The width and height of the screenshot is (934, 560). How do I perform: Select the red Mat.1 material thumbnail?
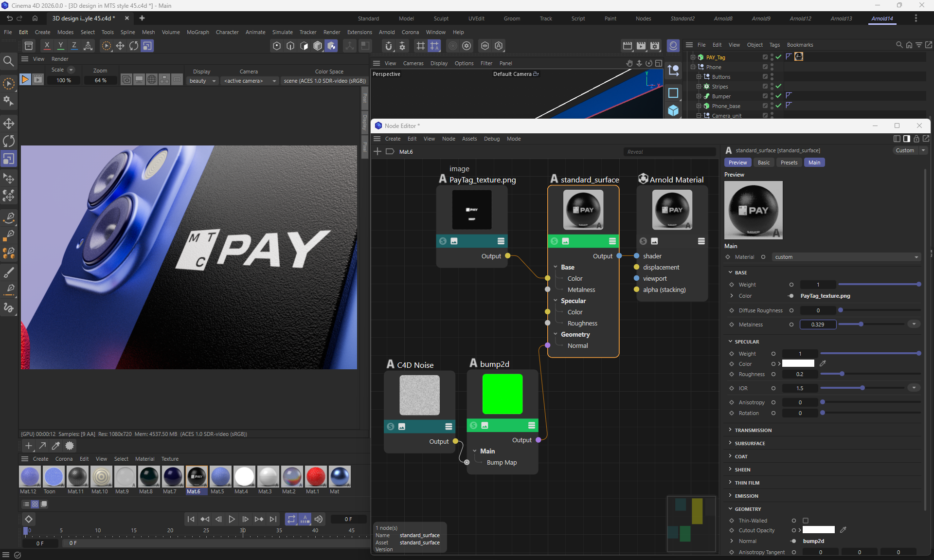click(315, 477)
